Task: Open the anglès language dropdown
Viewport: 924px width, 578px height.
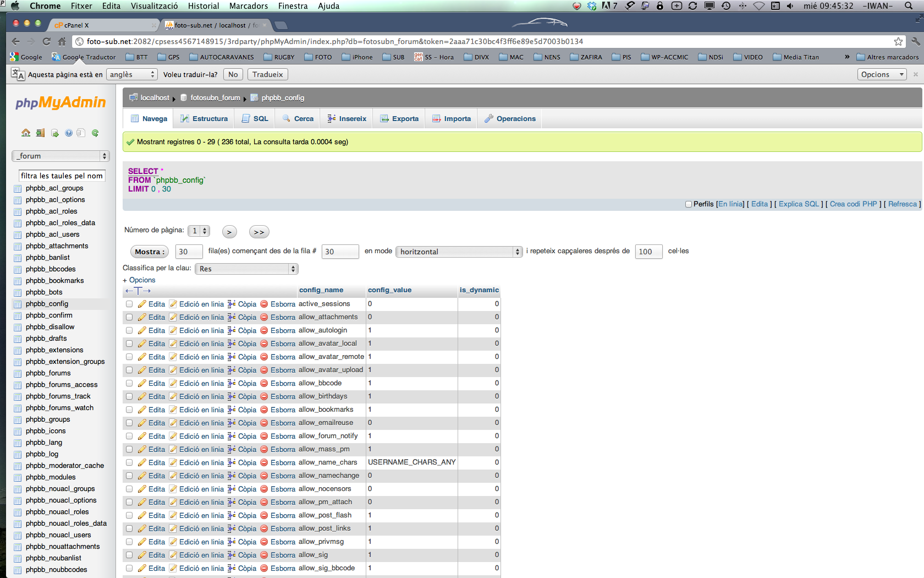Action: (x=132, y=74)
